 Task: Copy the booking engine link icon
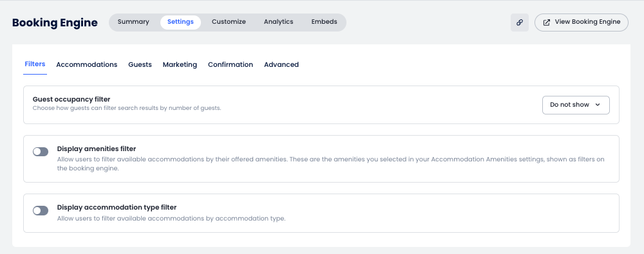pyautogui.click(x=520, y=22)
